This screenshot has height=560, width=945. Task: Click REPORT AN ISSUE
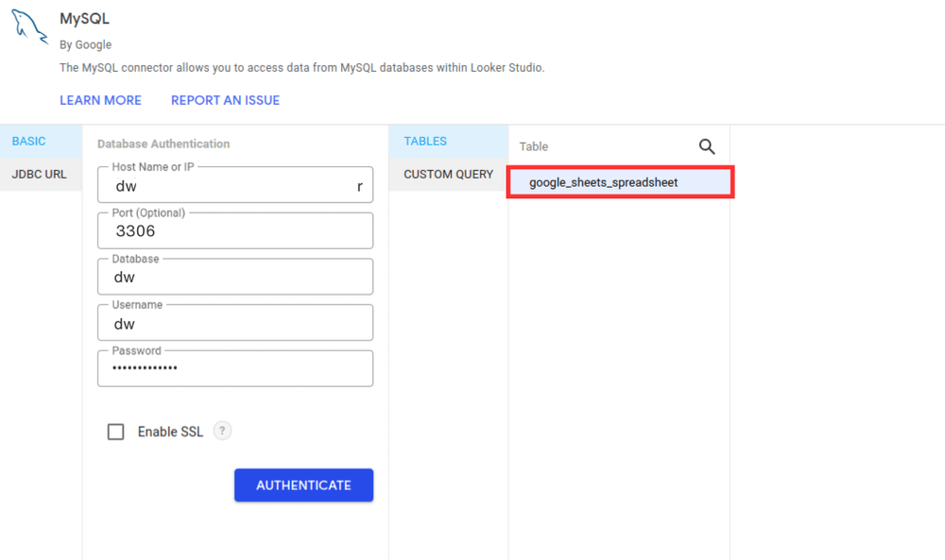(x=225, y=99)
